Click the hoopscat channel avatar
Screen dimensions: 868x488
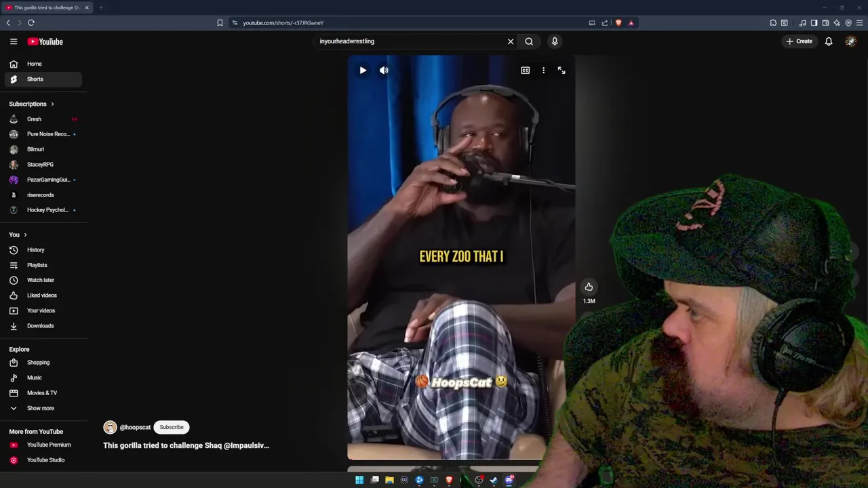click(x=110, y=427)
